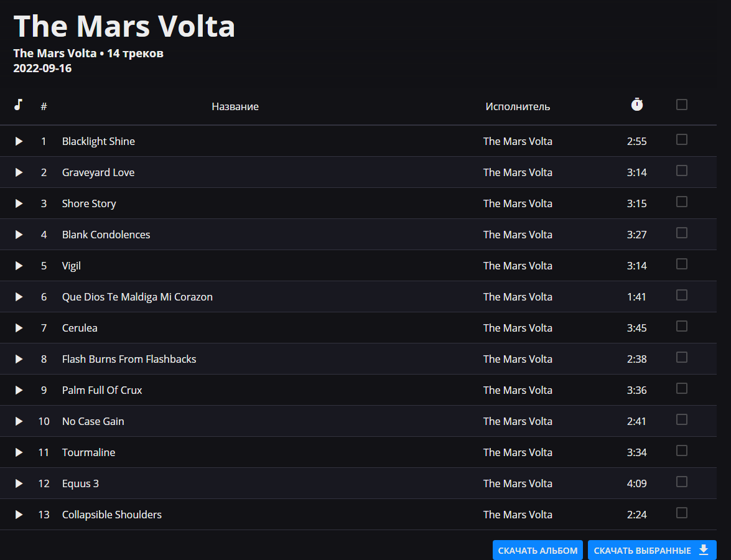Select the Vigil track checkbox

(682, 264)
